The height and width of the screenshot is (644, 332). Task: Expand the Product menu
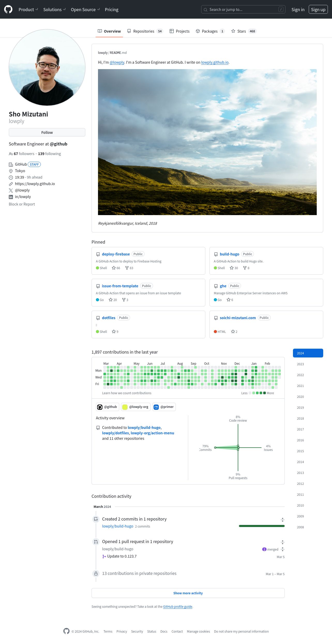coord(28,10)
